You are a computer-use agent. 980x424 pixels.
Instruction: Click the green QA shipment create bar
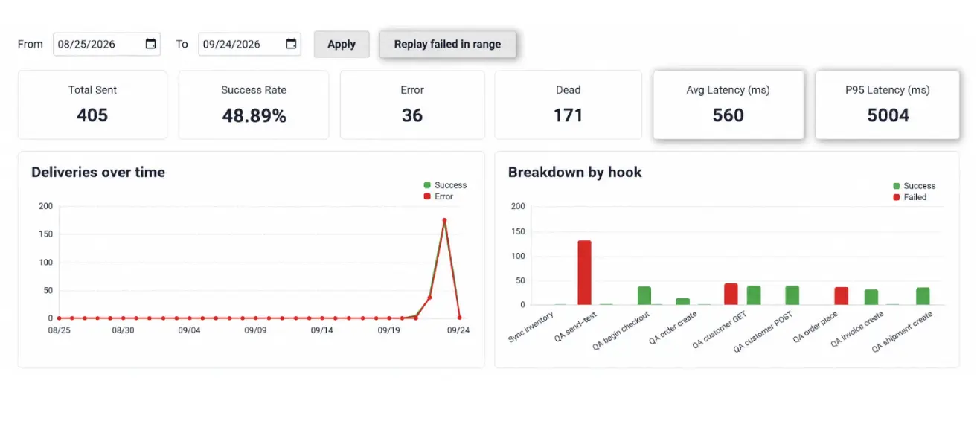click(923, 296)
